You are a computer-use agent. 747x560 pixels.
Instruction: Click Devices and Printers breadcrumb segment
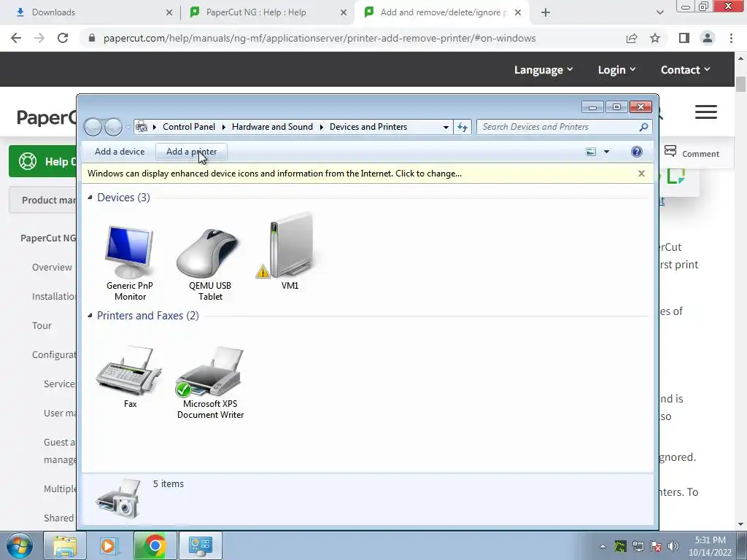point(368,127)
